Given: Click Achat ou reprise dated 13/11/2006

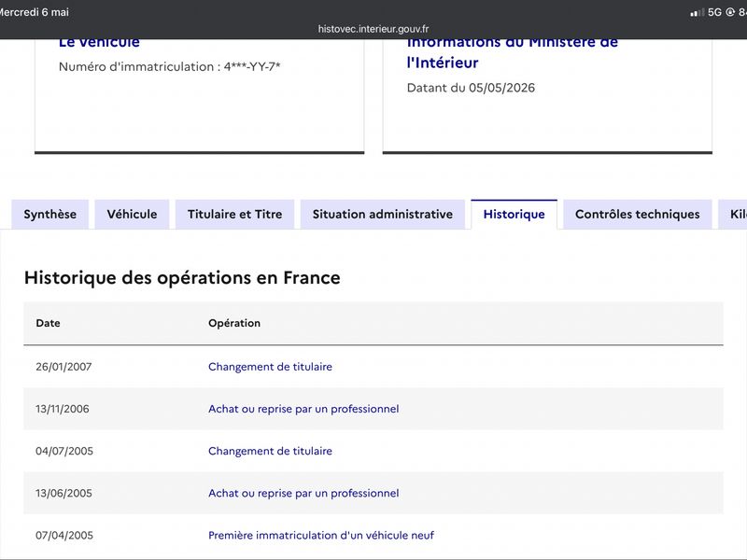Looking at the screenshot, I should point(303,409).
